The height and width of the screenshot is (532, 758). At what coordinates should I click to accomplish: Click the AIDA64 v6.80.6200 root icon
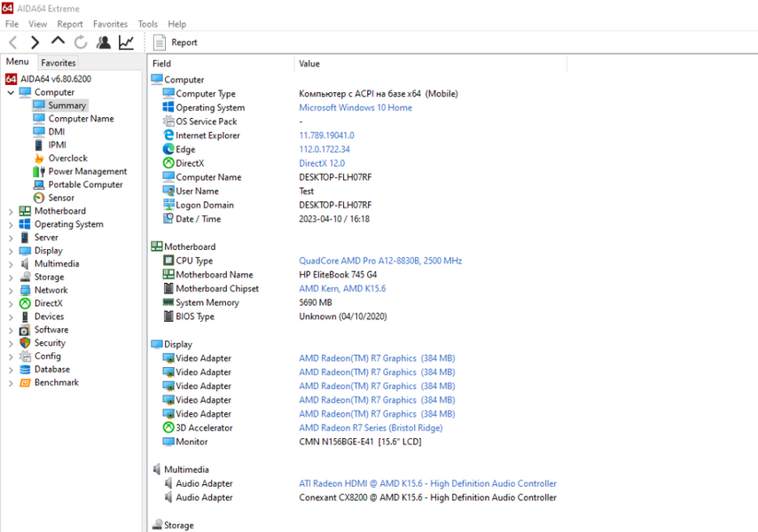tap(12, 79)
